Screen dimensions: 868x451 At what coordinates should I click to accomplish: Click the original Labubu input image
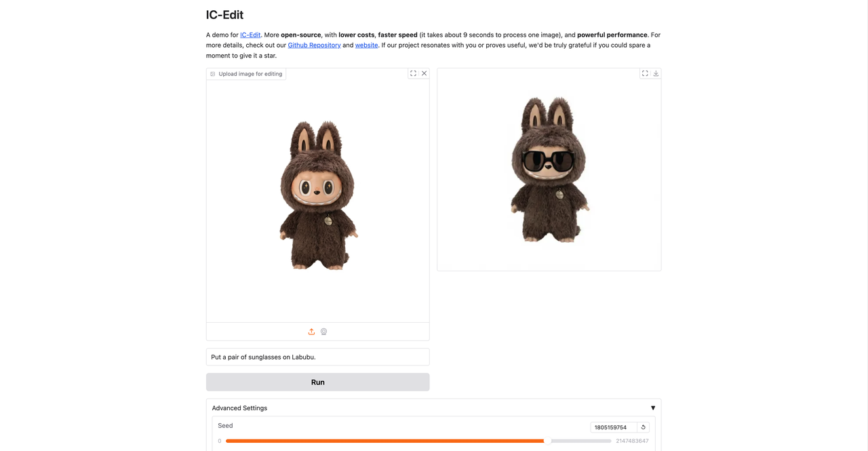click(x=318, y=195)
